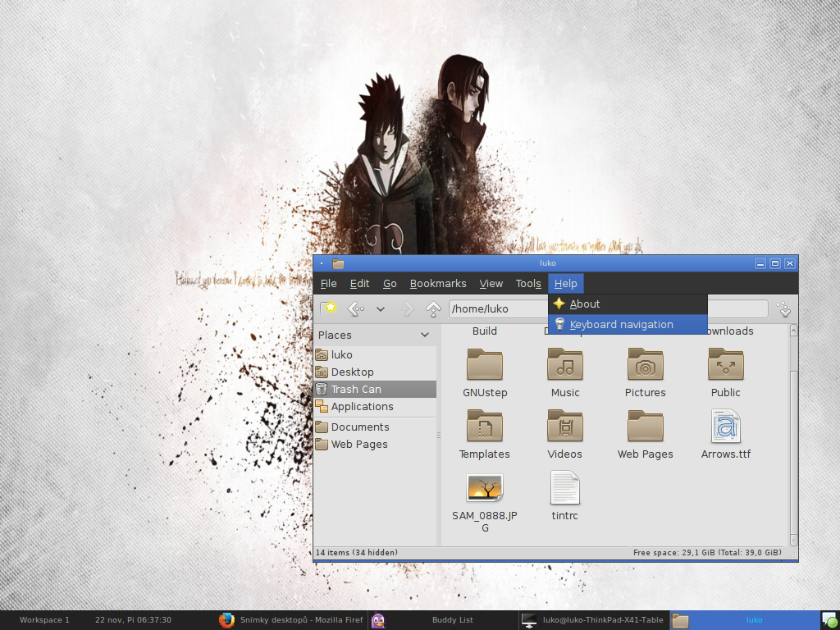Select the Pictures folder icon
Image resolution: width=840 pixels, height=630 pixels.
click(645, 365)
